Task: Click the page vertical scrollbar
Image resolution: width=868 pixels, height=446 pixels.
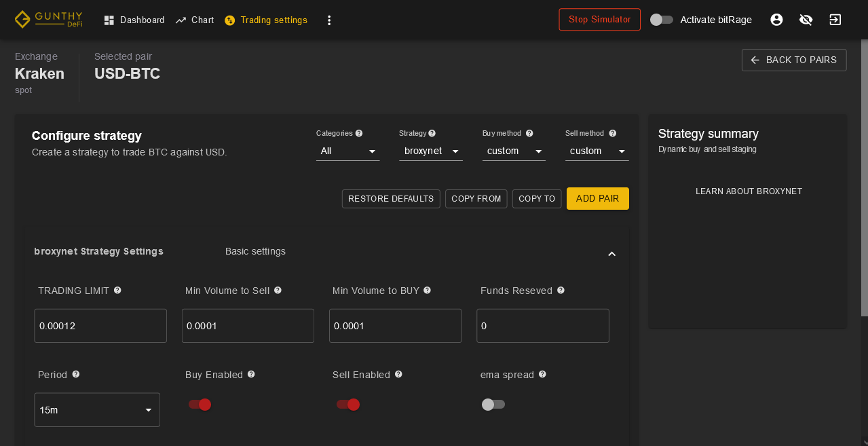Action: point(864,176)
